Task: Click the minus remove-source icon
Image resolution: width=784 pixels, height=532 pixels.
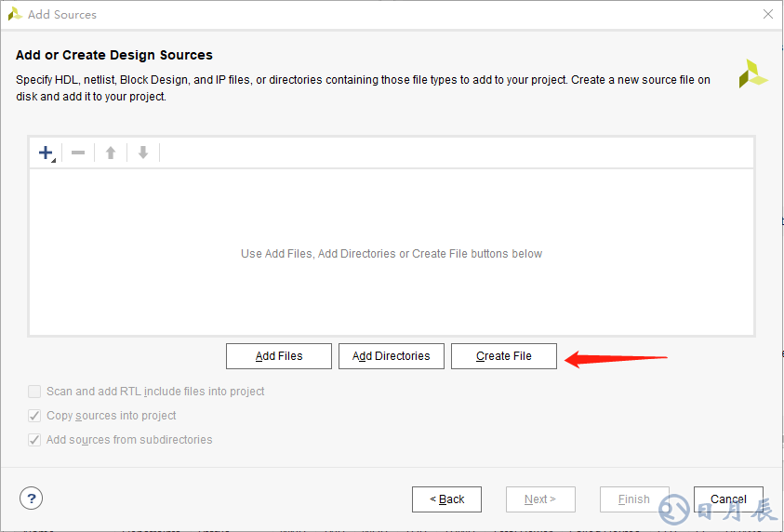Action: coord(78,153)
